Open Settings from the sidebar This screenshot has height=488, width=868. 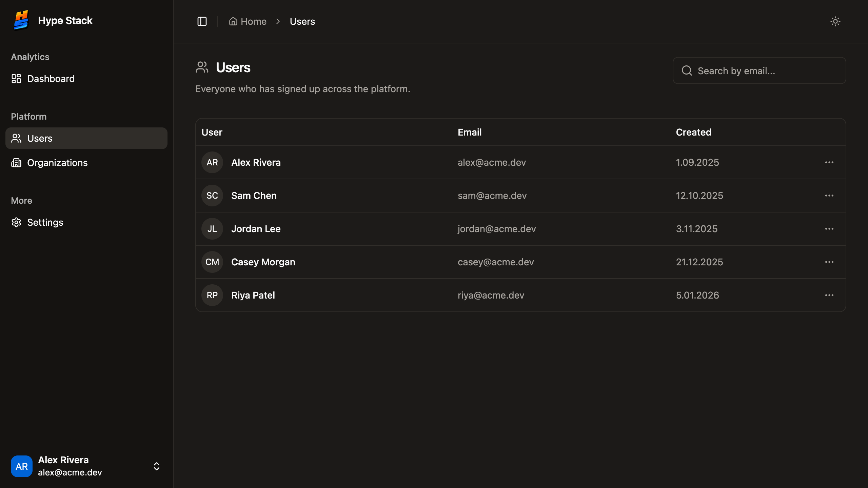(86, 222)
